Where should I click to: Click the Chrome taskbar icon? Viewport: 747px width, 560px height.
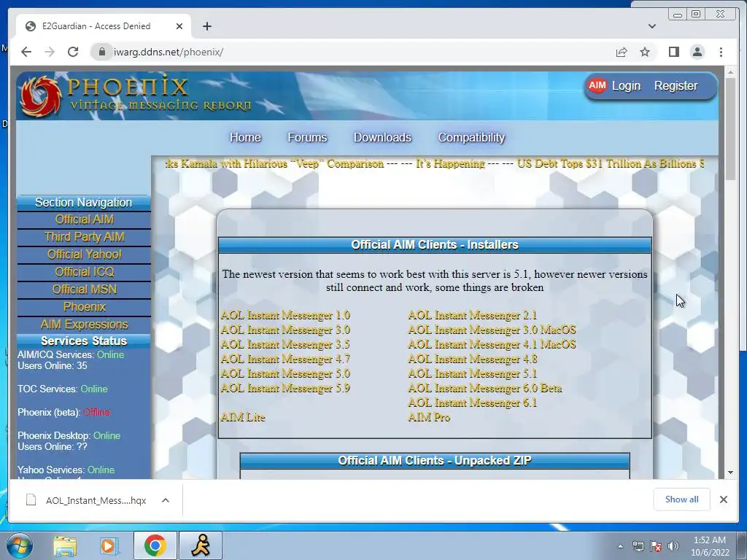155,545
